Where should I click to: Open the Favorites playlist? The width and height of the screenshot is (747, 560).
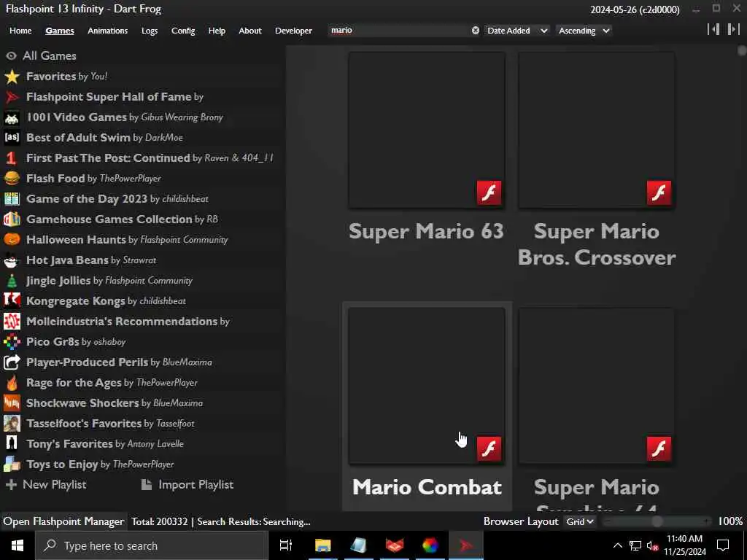(x=143, y=76)
